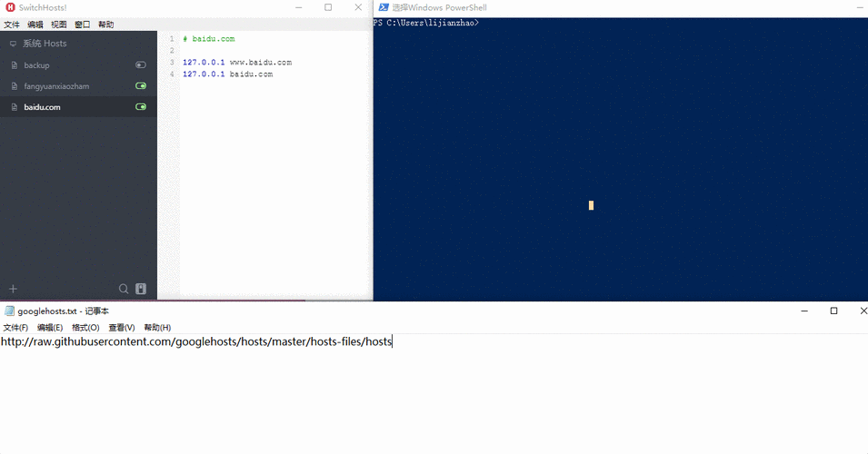This screenshot has height=454, width=868.
Task: Click the add hosts plus icon
Action: pos(14,289)
